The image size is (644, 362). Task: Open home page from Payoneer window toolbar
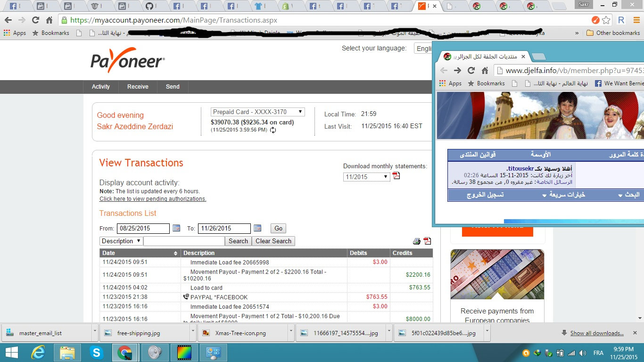pyautogui.click(x=49, y=20)
